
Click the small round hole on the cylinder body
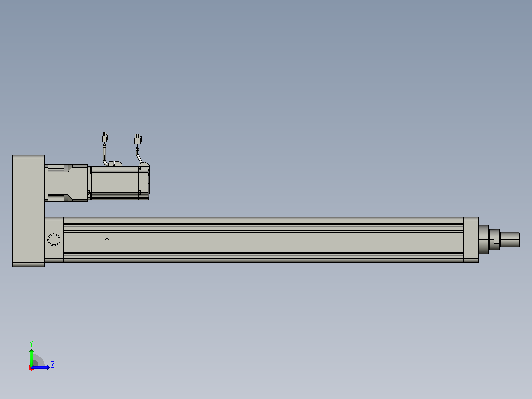pyautogui.click(x=107, y=239)
